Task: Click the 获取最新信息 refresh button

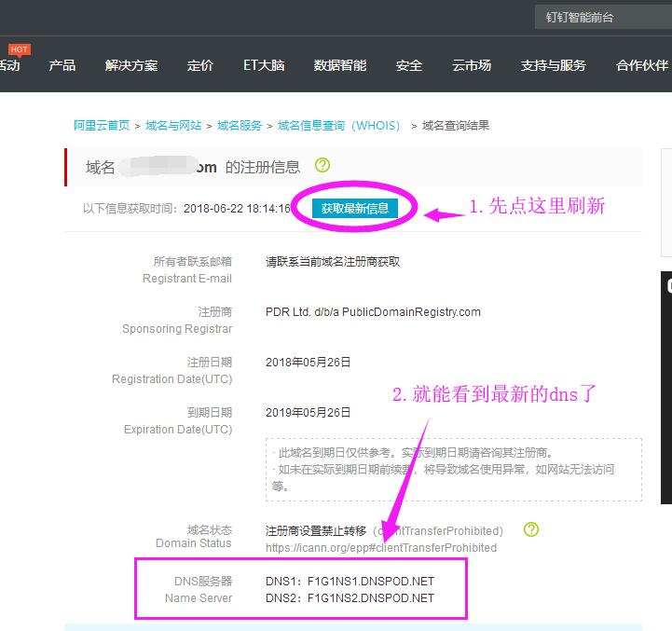Action: click(x=355, y=209)
